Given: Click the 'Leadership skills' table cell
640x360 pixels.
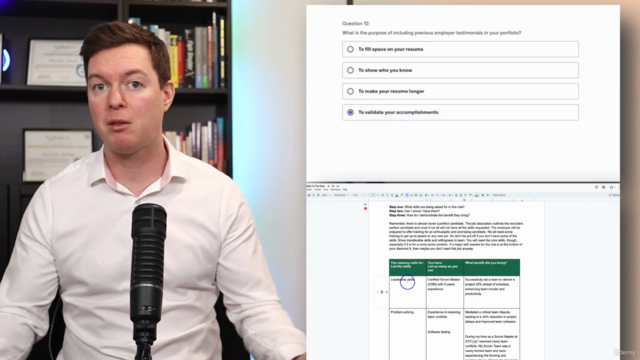Looking at the screenshot, I should pyautogui.click(x=407, y=292).
